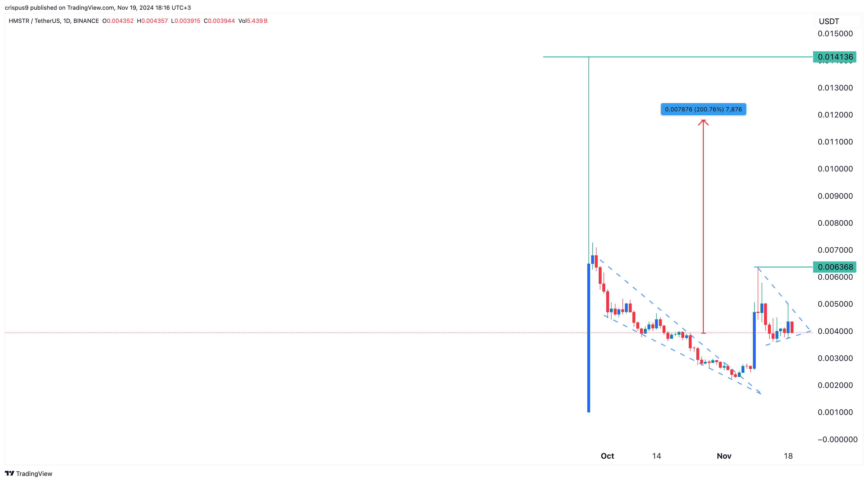Click the Oct date label on time axis
The height and width of the screenshot is (482, 868).
point(607,456)
